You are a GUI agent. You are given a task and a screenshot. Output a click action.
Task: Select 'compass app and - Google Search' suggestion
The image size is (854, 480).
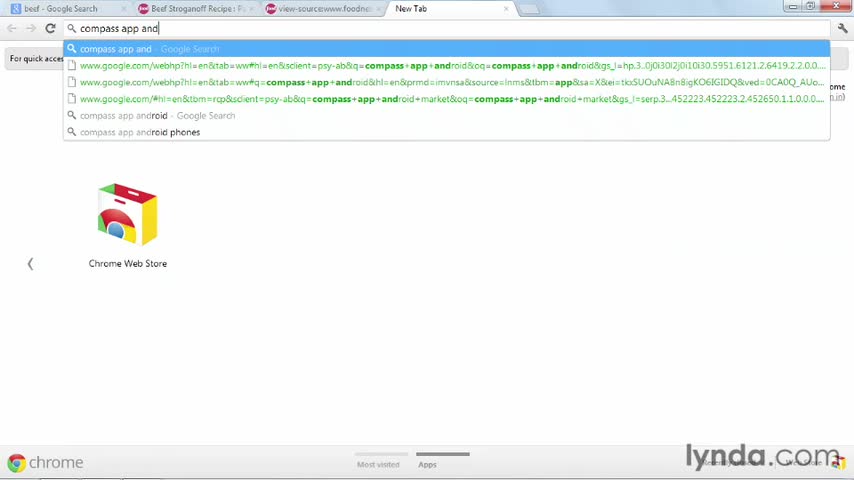[x=447, y=49]
